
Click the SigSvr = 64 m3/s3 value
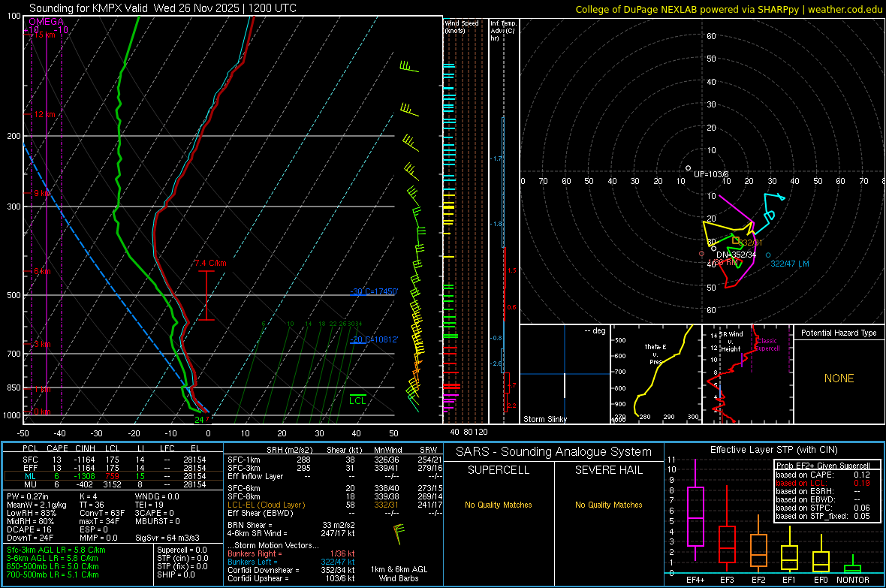tap(167, 538)
